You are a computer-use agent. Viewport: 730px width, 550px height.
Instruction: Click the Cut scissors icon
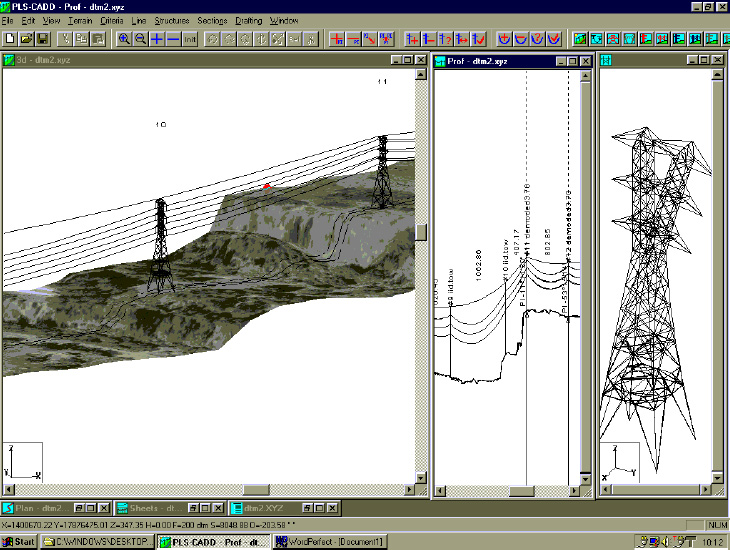tap(65, 39)
